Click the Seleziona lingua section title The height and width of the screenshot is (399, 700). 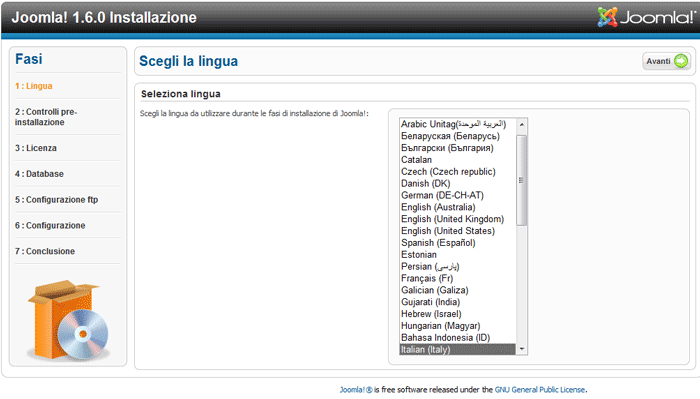coord(181,94)
